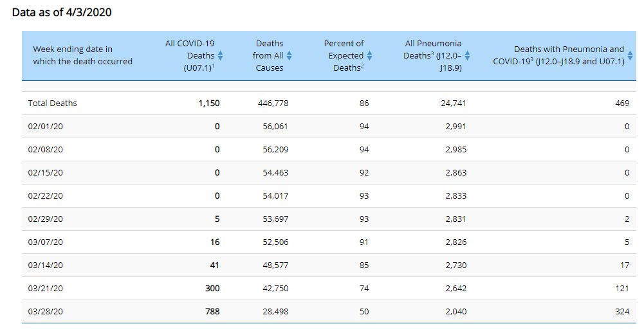Click percent of expected deaths value 91
The width and height of the screenshot is (644, 333).
(363, 242)
